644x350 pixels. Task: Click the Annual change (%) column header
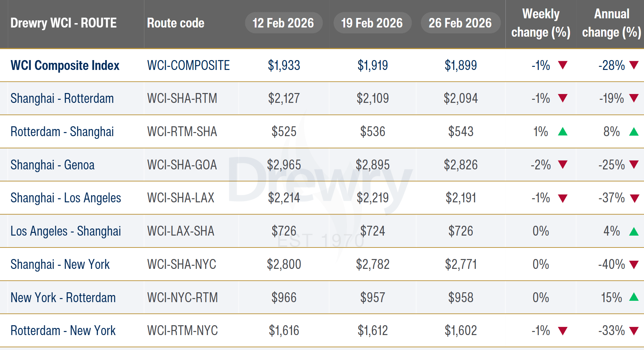tap(611, 23)
